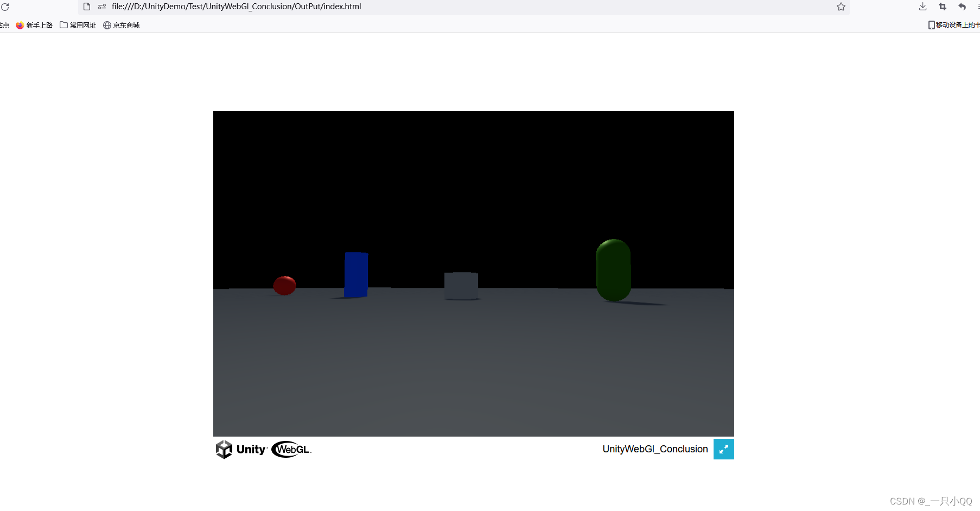This screenshot has width=980, height=511.
Task: Click the page document icon in address bar
Action: [87, 7]
